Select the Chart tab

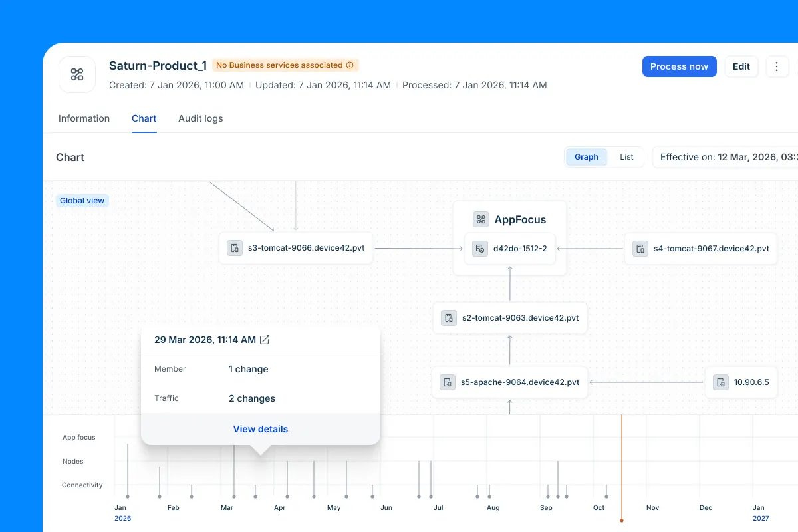pyautogui.click(x=144, y=118)
